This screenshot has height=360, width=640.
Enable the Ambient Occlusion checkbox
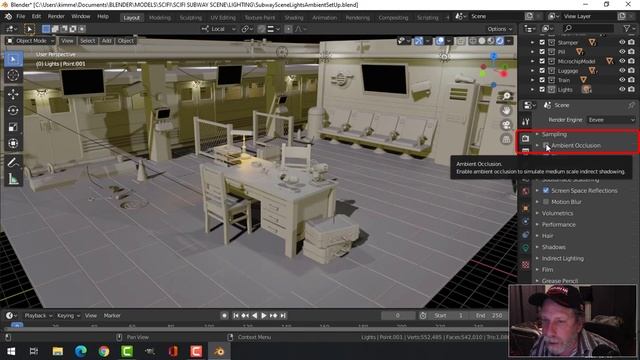point(546,146)
